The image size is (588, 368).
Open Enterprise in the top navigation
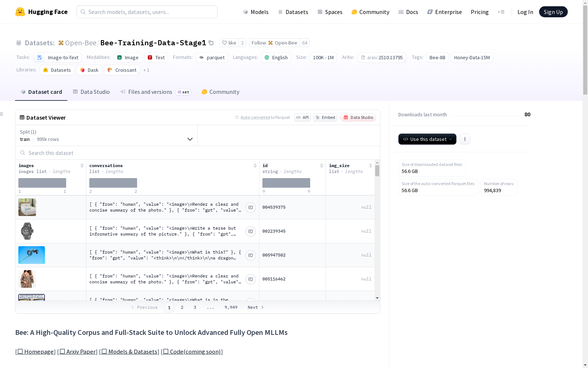coord(445,12)
